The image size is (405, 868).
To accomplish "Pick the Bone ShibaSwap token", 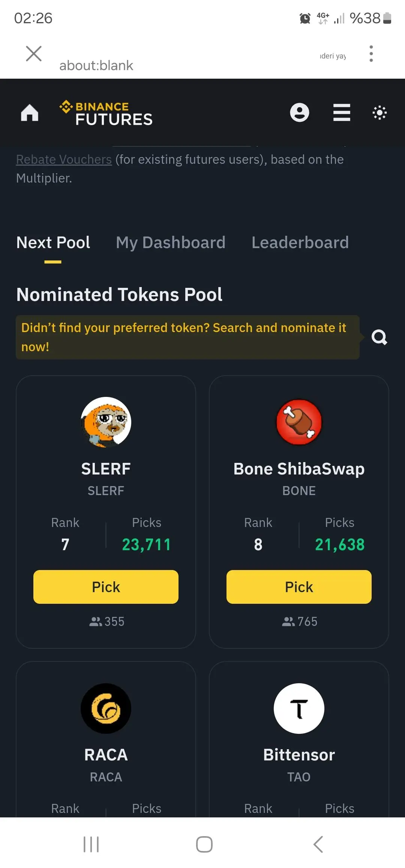I will (x=299, y=587).
